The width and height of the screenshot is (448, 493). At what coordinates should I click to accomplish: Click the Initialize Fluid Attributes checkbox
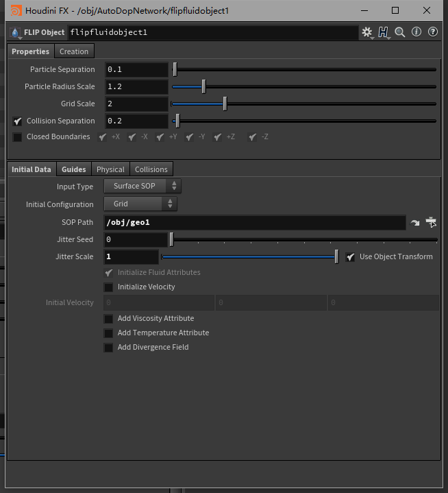tap(108, 273)
